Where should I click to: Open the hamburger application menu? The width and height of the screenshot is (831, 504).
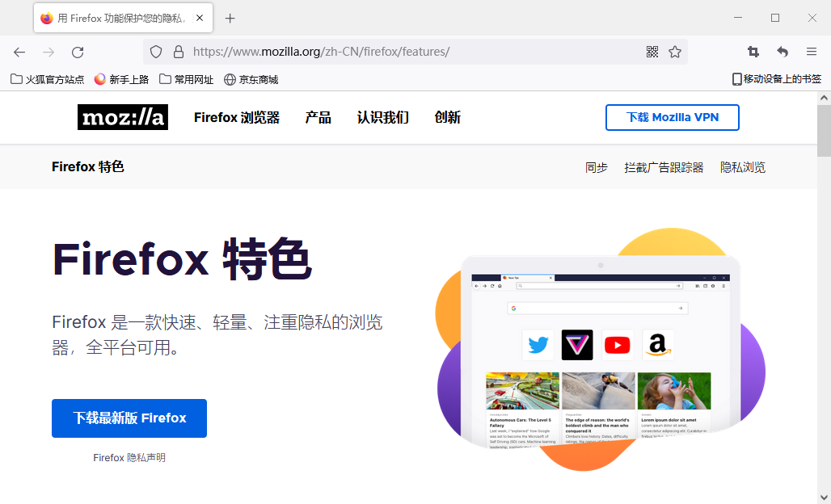(x=811, y=52)
